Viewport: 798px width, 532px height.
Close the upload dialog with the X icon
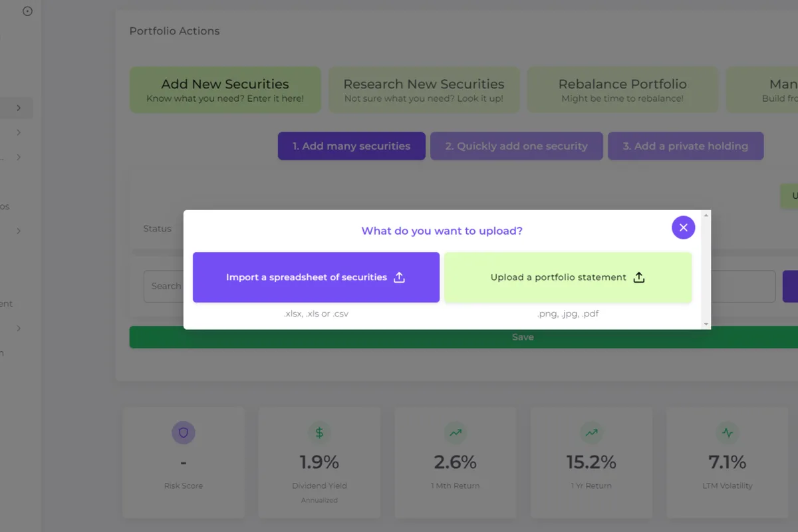click(683, 227)
